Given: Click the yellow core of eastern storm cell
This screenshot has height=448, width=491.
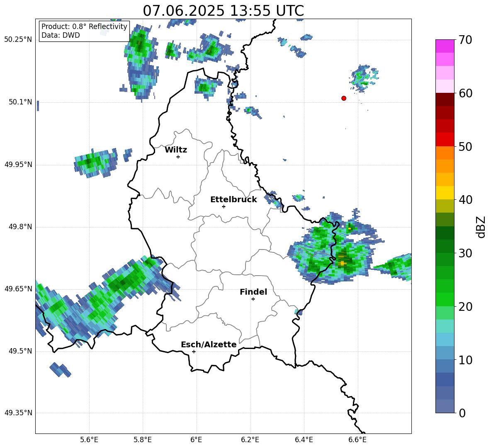Looking at the screenshot, I should (x=342, y=263).
